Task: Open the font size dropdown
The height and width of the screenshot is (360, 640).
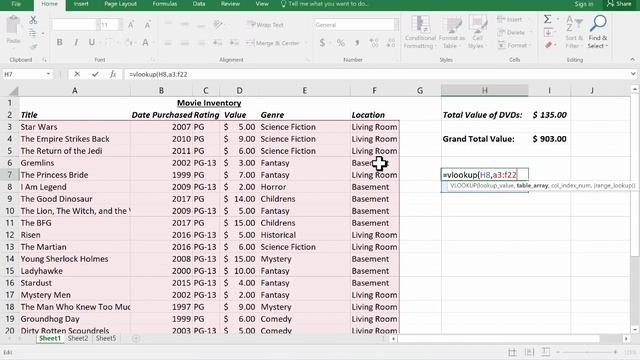Action: coord(120,25)
